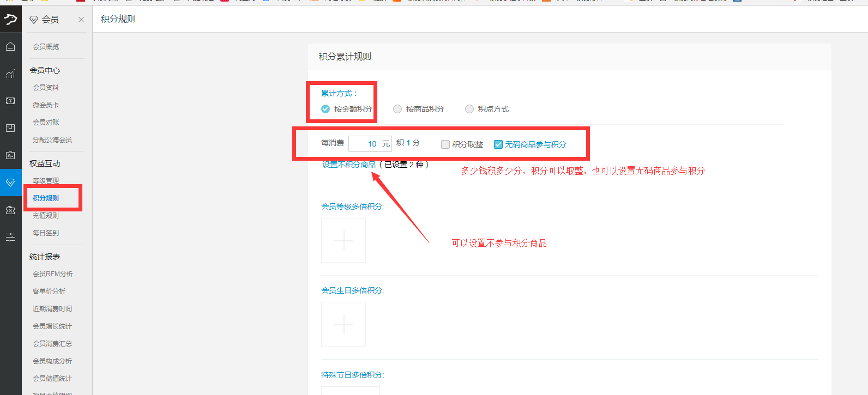Image resolution: width=868 pixels, height=395 pixels.
Task: Enable the 积分取整 checkbox
Action: coord(445,144)
